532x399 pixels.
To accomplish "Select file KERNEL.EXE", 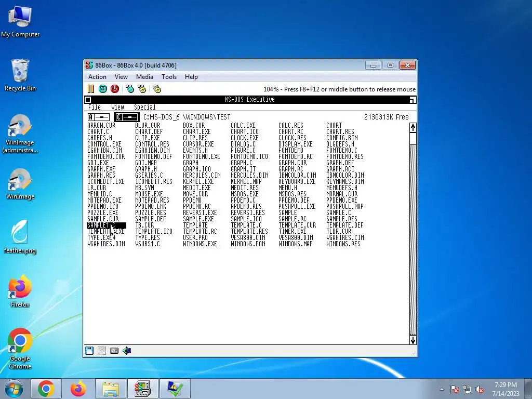I will [198, 181].
